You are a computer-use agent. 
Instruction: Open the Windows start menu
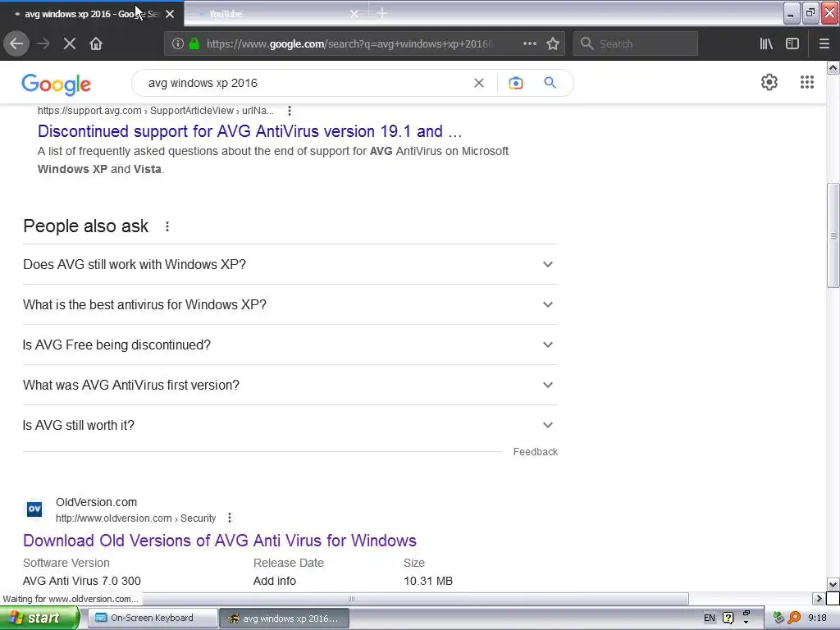click(39, 618)
